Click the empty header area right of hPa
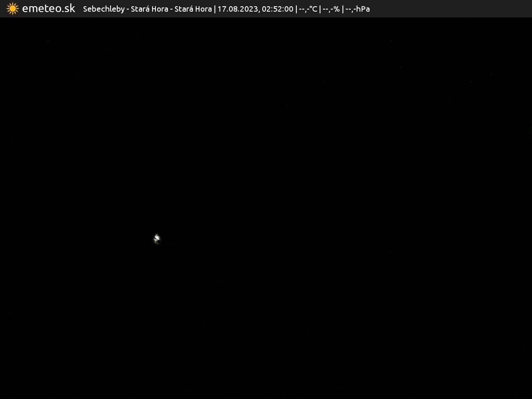This screenshot has width=532, height=399. (x=449, y=9)
